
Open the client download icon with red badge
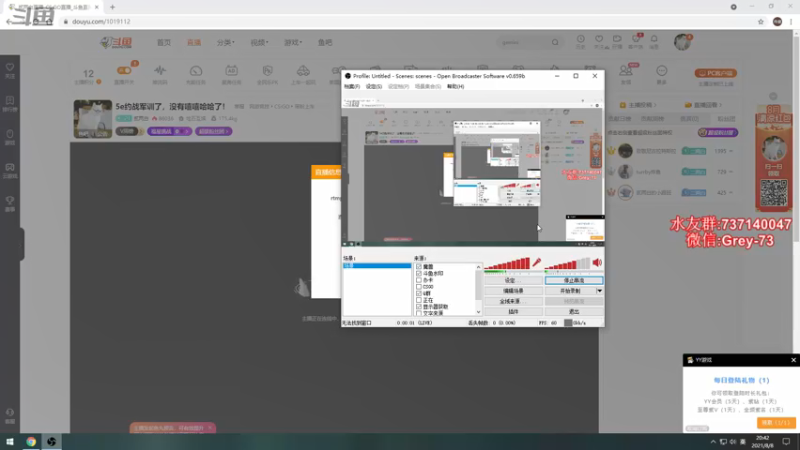(x=636, y=39)
